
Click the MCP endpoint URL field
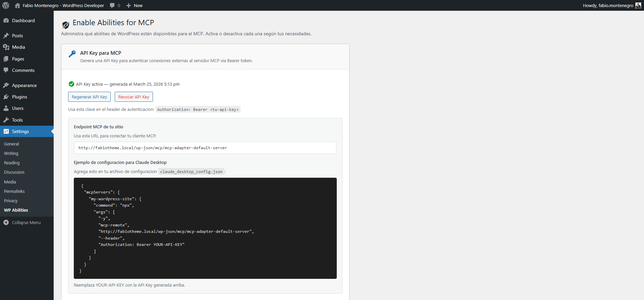click(x=205, y=148)
